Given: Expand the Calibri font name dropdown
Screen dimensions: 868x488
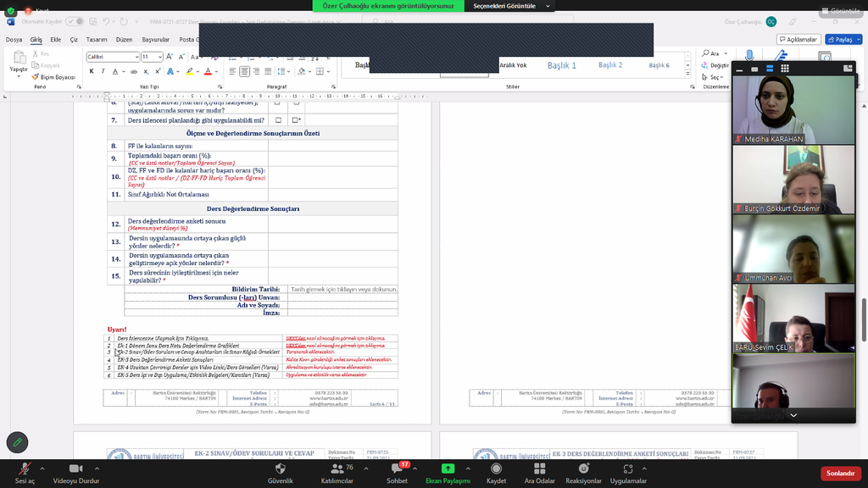Looking at the screenshot, I should (x=136, y=58).
